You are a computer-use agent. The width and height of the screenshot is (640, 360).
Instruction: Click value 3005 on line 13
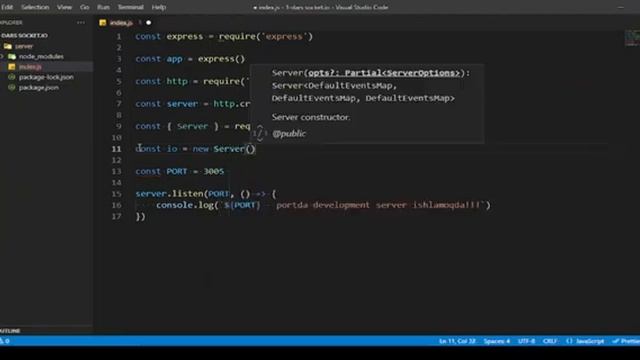tap(213, 171)
